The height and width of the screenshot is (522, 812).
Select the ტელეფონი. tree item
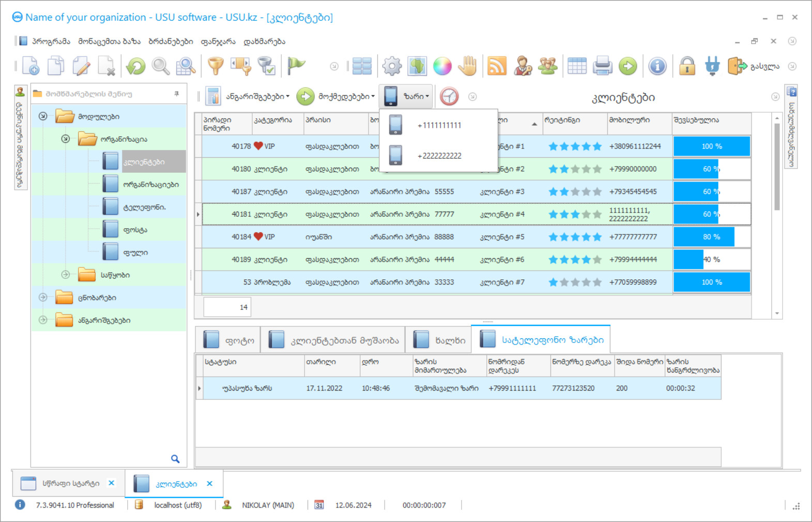click(144, 207)
